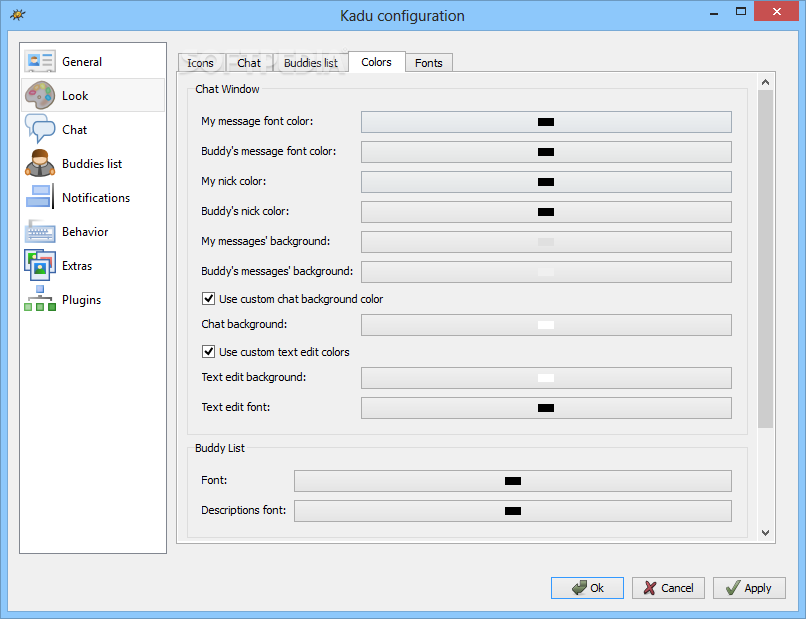Set the Text edit background color
806x619 pixels.
(x=546, y=378)
